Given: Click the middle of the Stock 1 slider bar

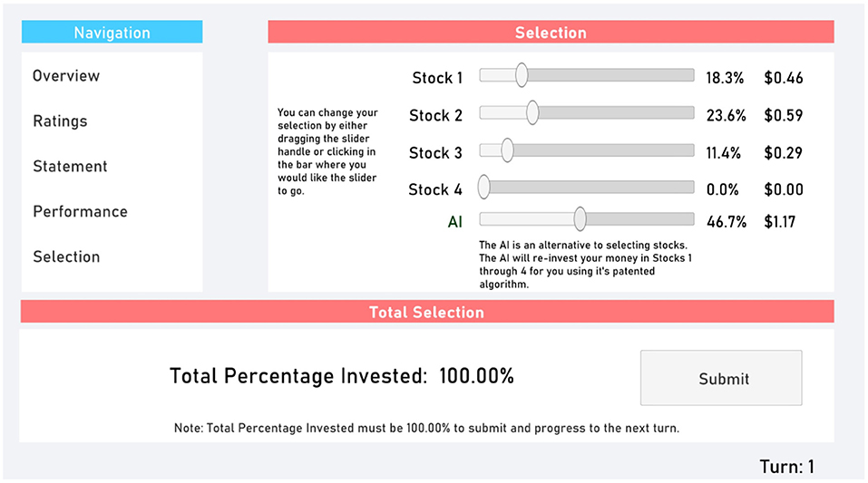Looking at the screenshot, I should tap(587, 75).
